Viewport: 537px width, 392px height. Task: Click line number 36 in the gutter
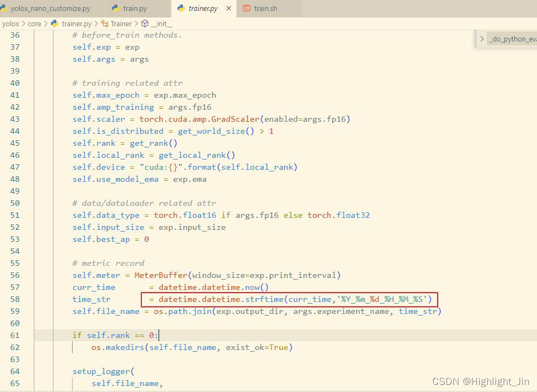15,35
